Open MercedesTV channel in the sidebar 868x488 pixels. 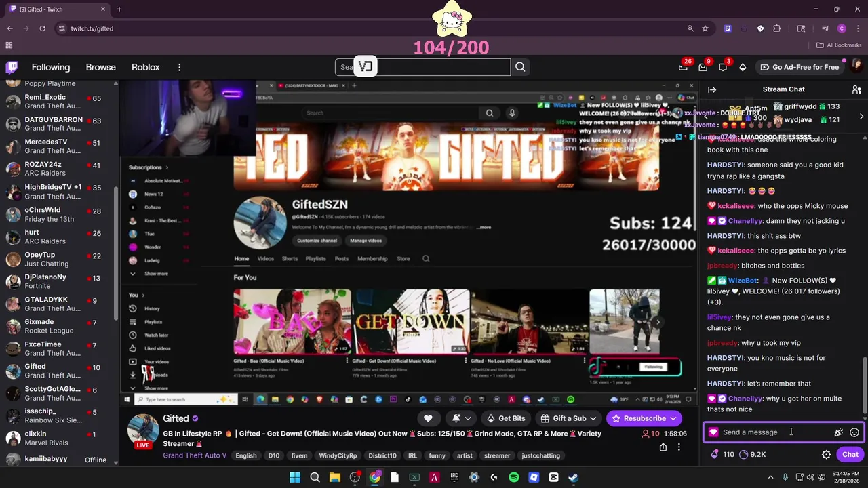pyautogui.click(x=60, y=146)
